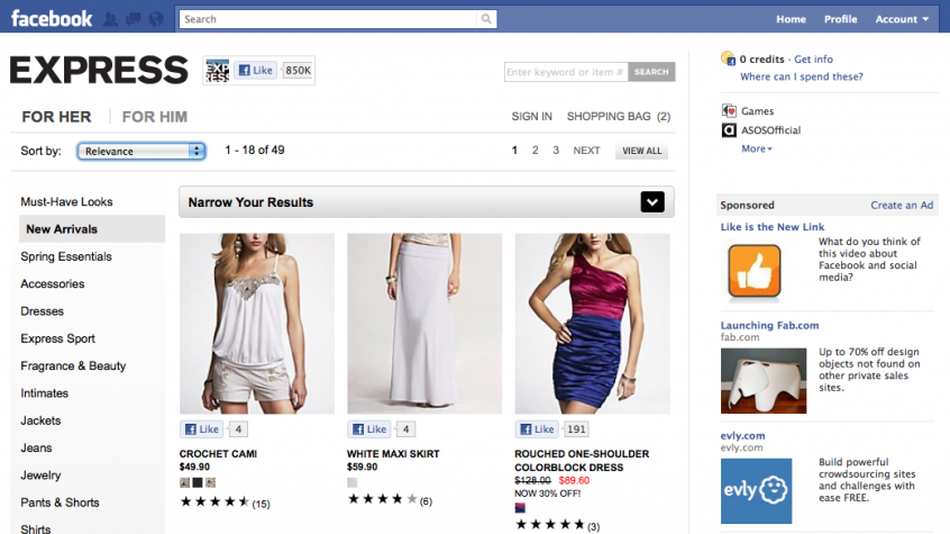Click the ASOSOfficial app icon
The height and width of the screenshot is (534, 950).
pos(729,130)
